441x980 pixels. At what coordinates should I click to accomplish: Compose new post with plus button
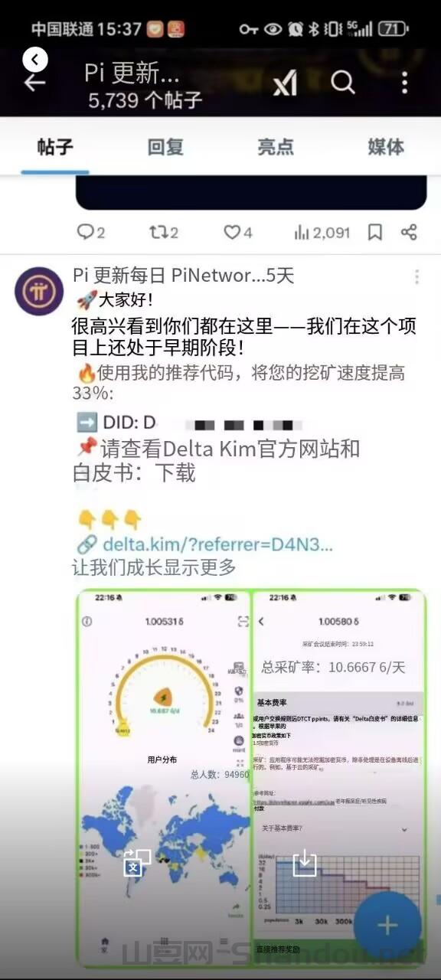[x=387, y=925]
